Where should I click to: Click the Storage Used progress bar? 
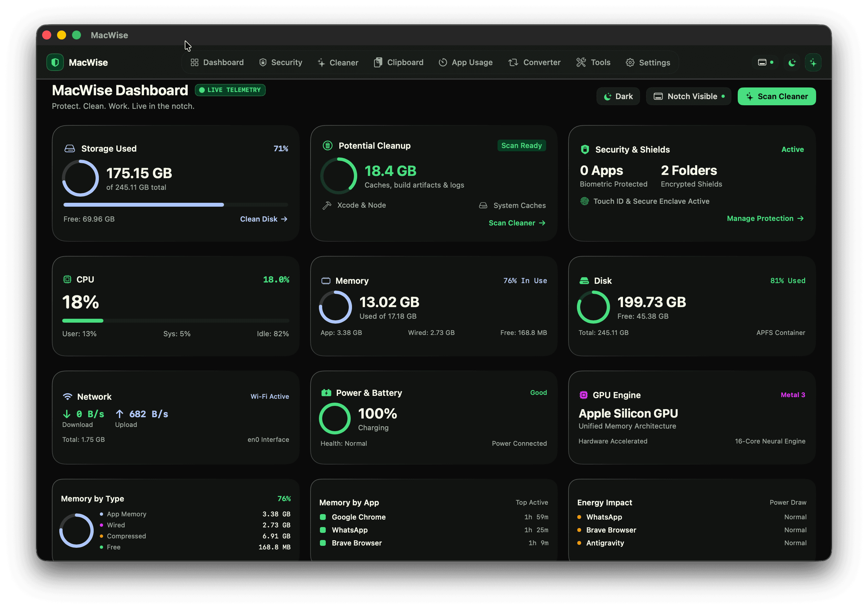(175, 205)
